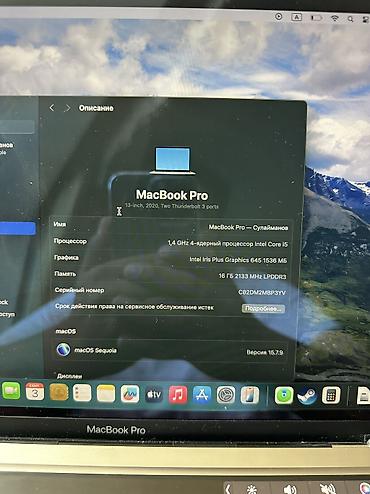
Task: Open Reminders in the Dock
Action: pyautogui.click(x=82, y=393)
